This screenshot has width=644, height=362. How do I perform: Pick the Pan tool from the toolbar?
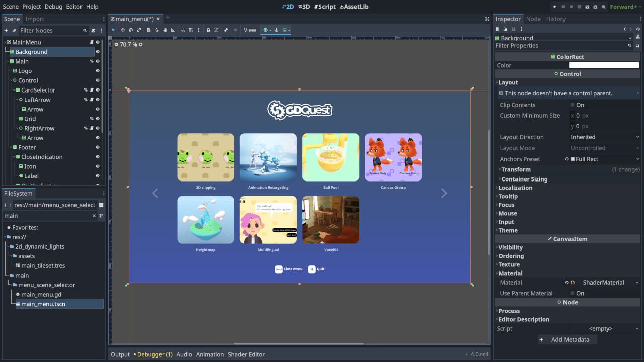(x=165, y=30)
